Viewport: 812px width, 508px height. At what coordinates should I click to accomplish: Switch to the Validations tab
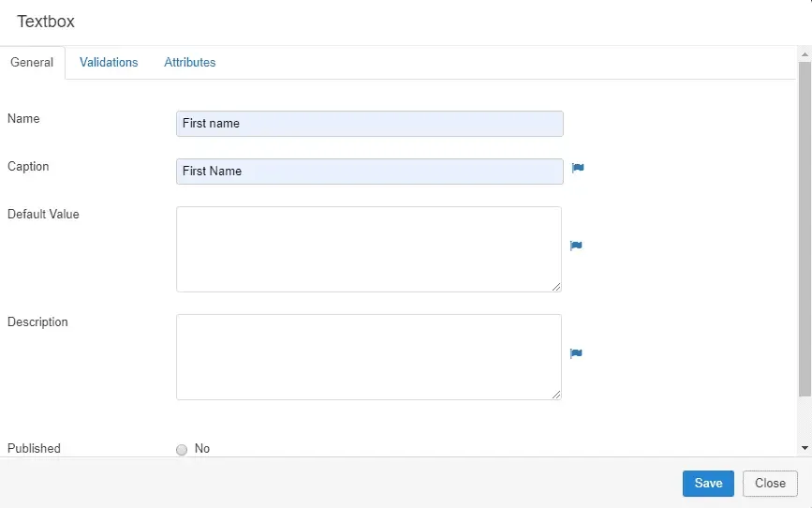point(109,62)
